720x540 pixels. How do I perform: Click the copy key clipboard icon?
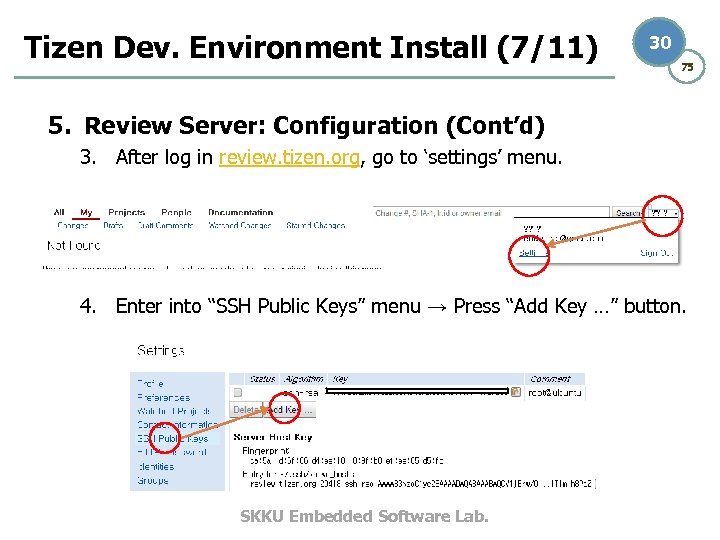pyautogui.click(x=516, y=392)
